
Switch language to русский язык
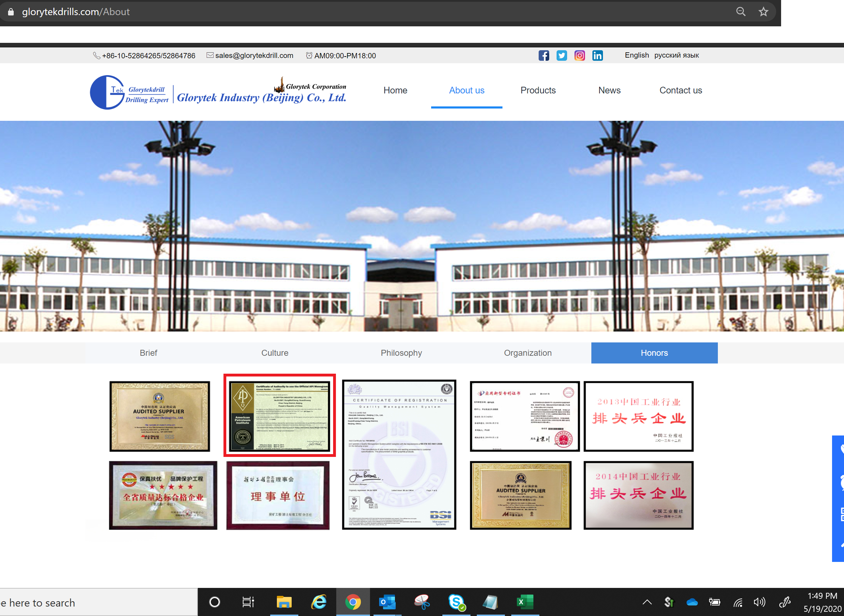[x=676, y=55]
